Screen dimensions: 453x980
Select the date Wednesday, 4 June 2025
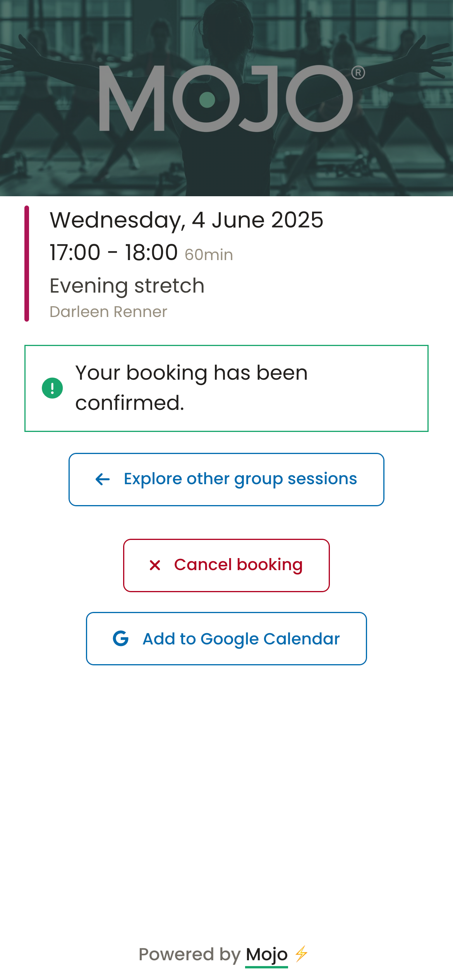pos(186,220)
